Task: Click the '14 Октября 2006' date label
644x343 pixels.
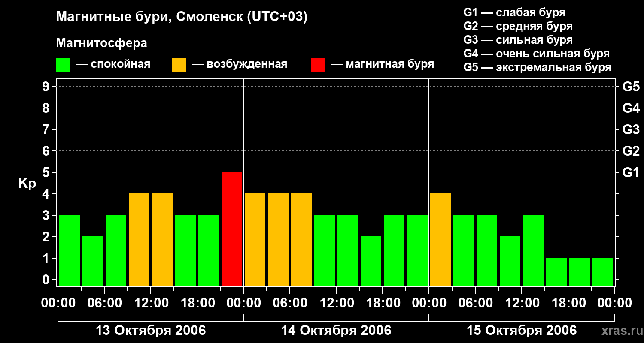Action: (x=336, y=331)
